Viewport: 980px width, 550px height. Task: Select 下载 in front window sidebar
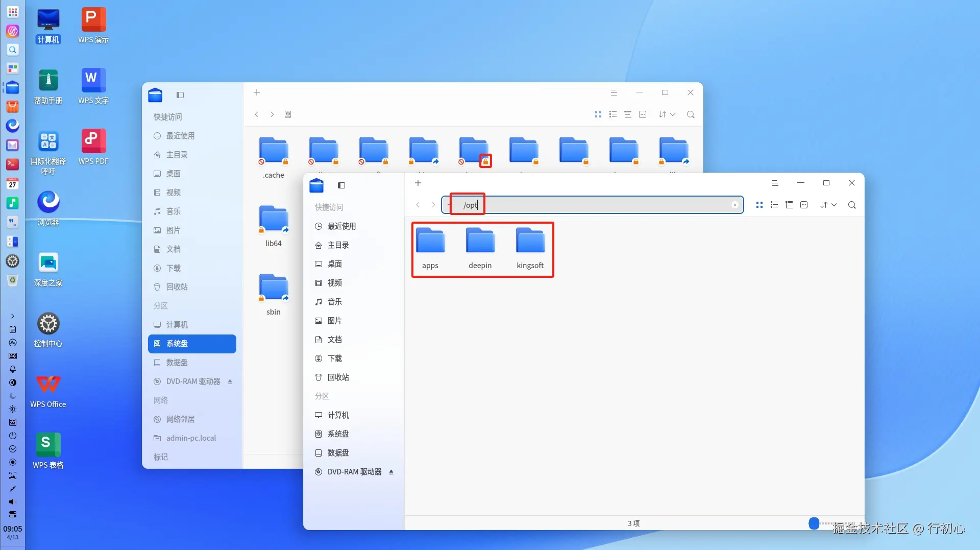pos(354,358)
